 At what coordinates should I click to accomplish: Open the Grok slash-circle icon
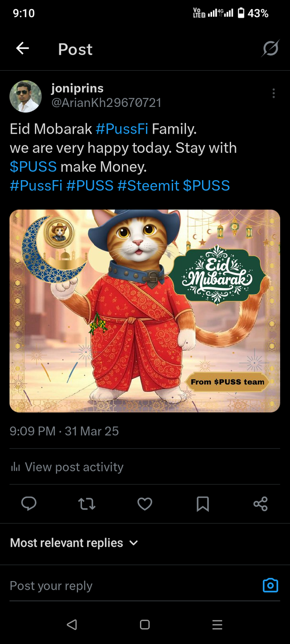pyautogui.click(x=270, y=48)
